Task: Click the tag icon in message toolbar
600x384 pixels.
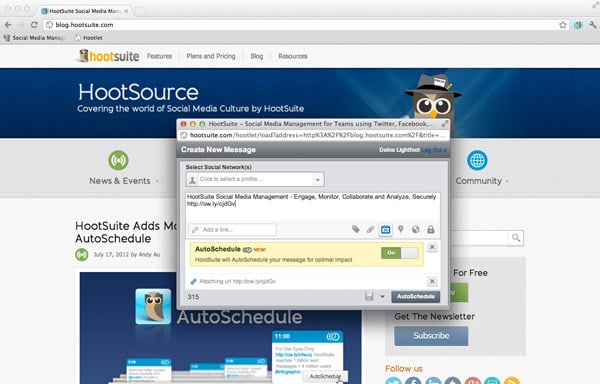Action: point(355,229)
